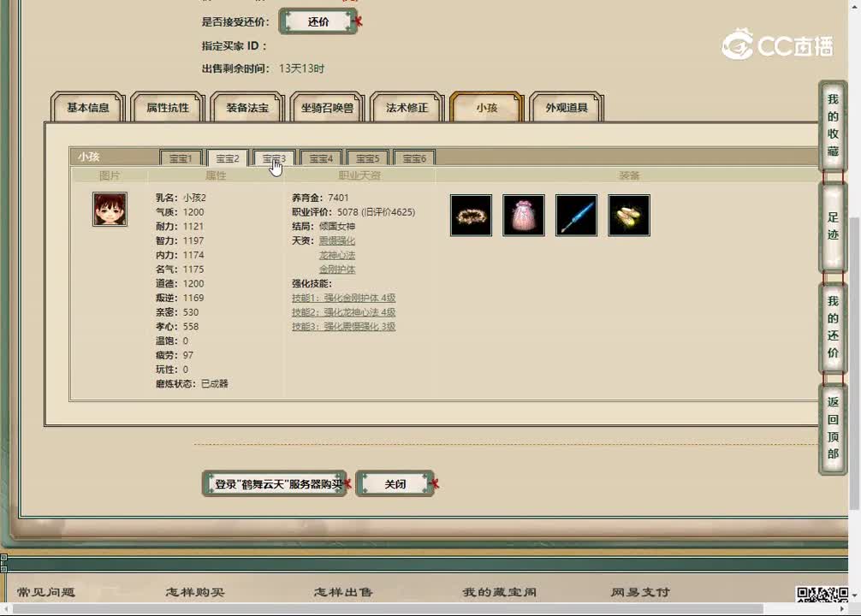This screenshot has width=861, height=616.
Task: Switch to the 基本信息 tab
Action: (x=88, y=108)
